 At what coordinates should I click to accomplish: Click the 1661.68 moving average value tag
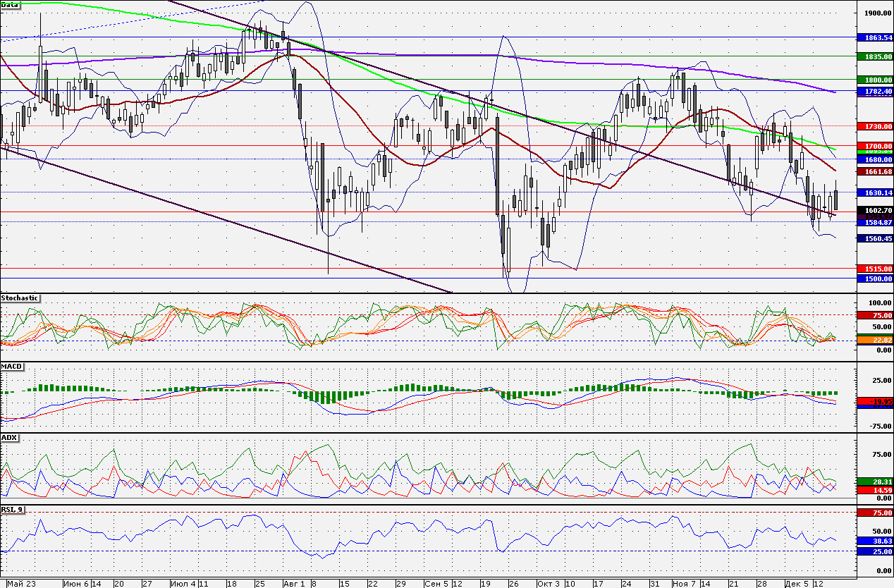[874, 171]
